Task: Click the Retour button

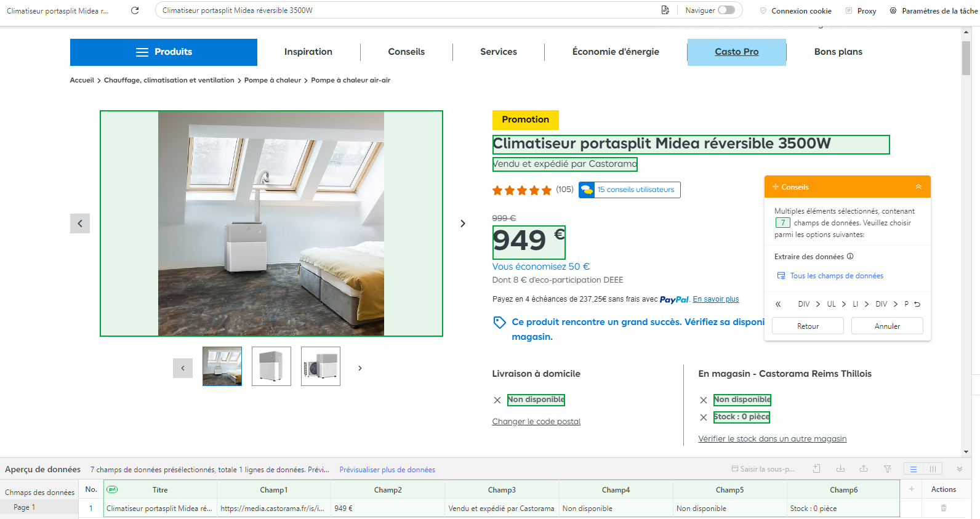Action: coord(808,326)
